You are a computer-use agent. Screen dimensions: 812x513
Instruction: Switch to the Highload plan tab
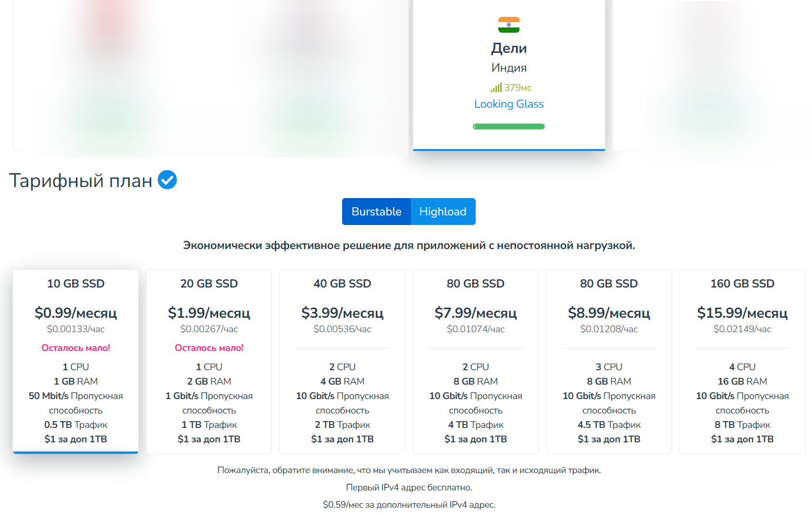click(443, 212)
